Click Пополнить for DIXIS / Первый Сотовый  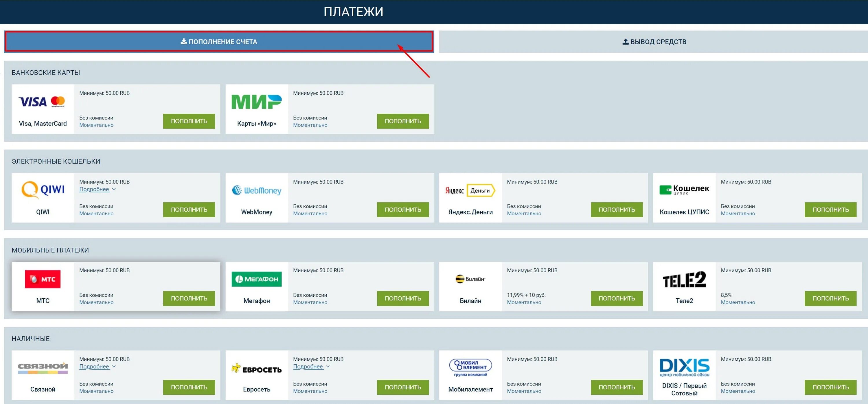point(830,387)
